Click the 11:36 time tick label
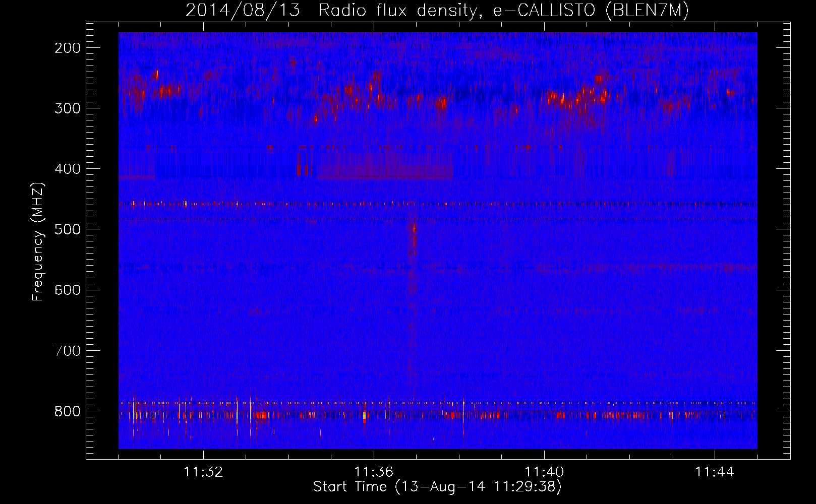816x504 pixels. click(374, 472)
